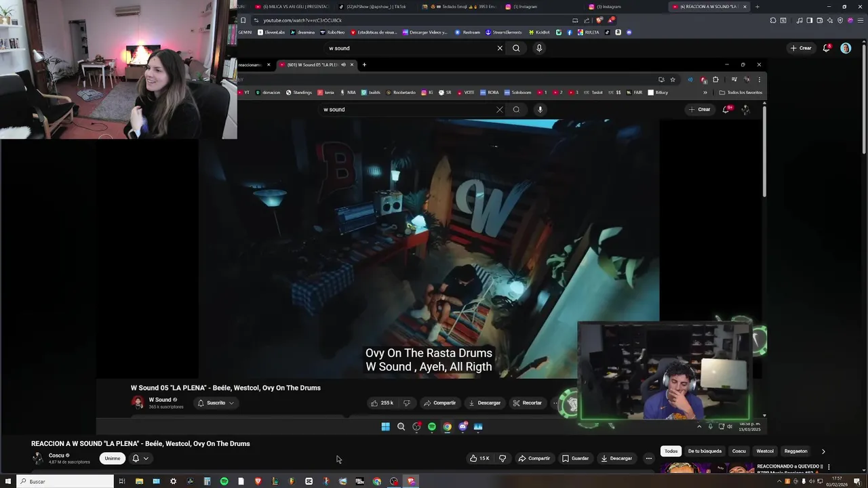Clear the outer YouTube search box
Viewport: 868px width, 488px height.
tap(500, 48)
